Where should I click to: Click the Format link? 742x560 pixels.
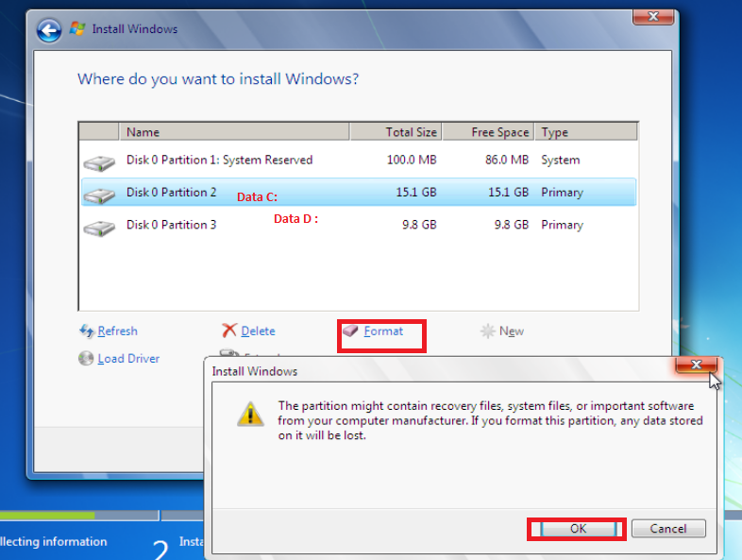coord(383,331)
